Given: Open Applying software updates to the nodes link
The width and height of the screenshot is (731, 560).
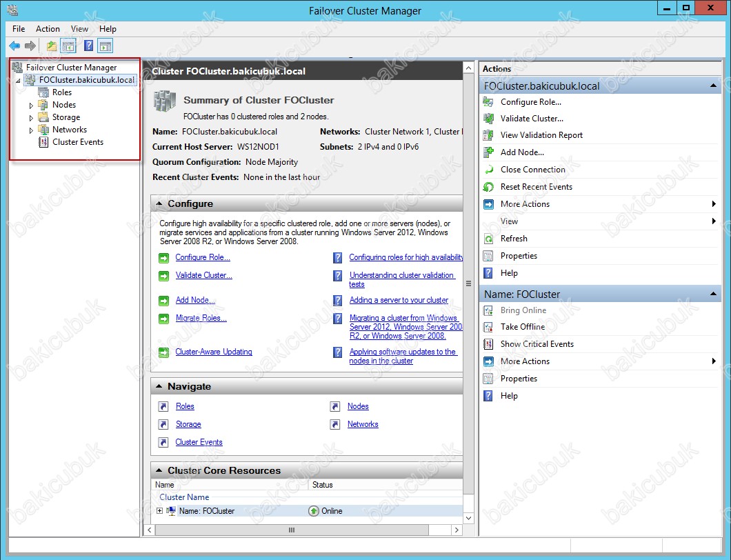Looking at the screenshot, I should coord(403,357).
